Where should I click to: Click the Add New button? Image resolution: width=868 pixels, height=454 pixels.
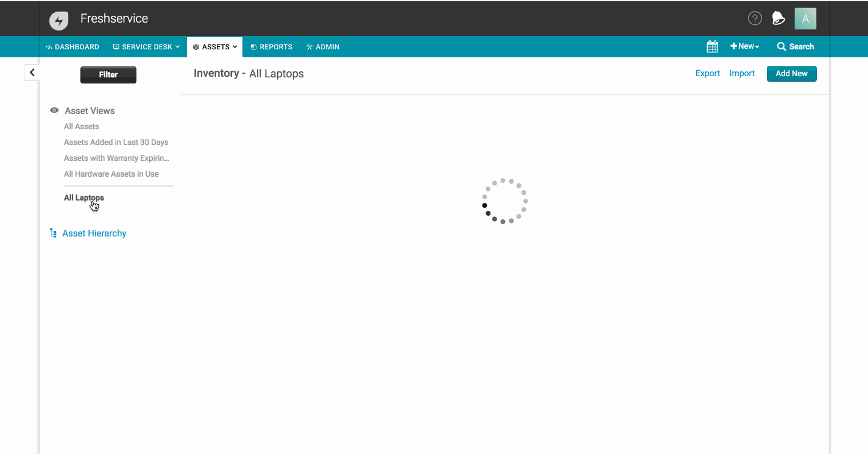coord(791,74)
